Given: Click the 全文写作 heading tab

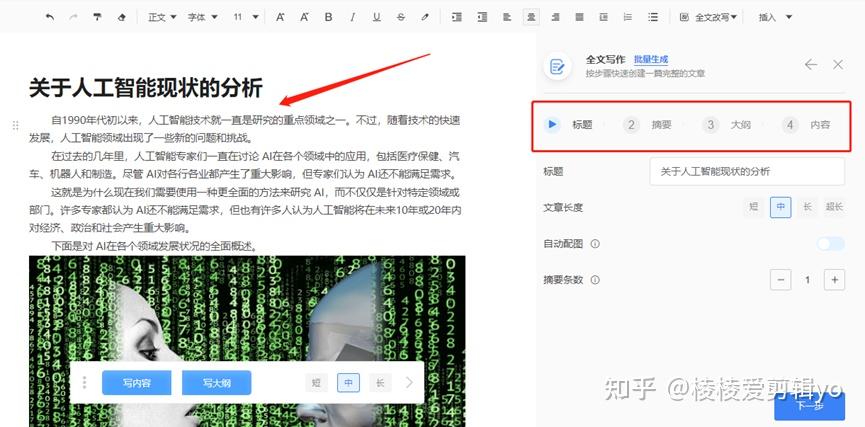Looking at the screenshot, I should pos(605,60).
